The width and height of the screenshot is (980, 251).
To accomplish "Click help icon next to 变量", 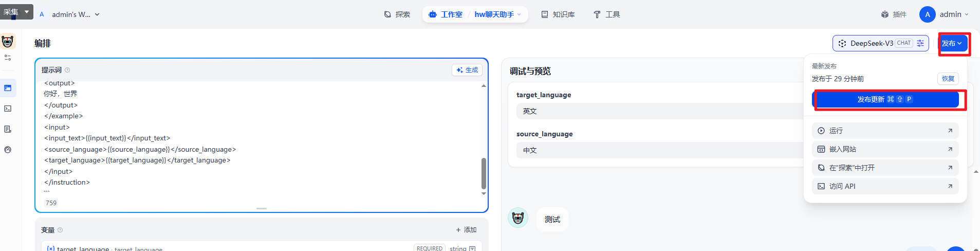I will pos(60,230).
